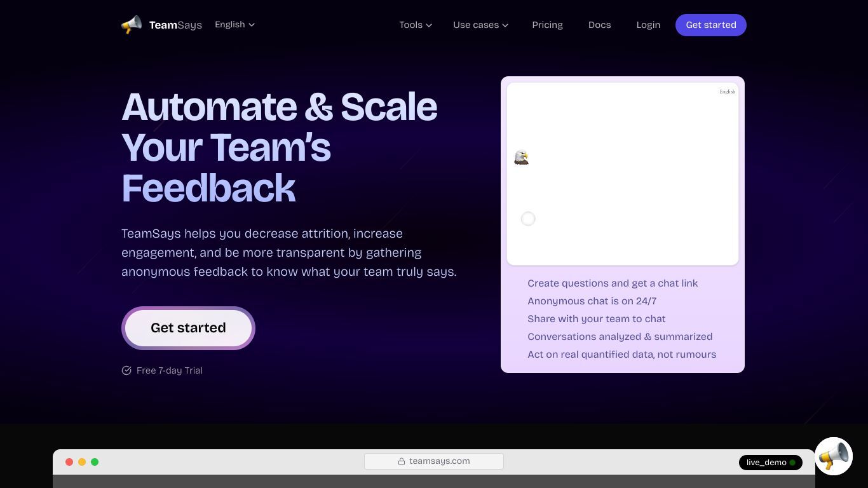868x488 pixels.
Task: Click the header Get started button
Action: [x=710, y=25]
